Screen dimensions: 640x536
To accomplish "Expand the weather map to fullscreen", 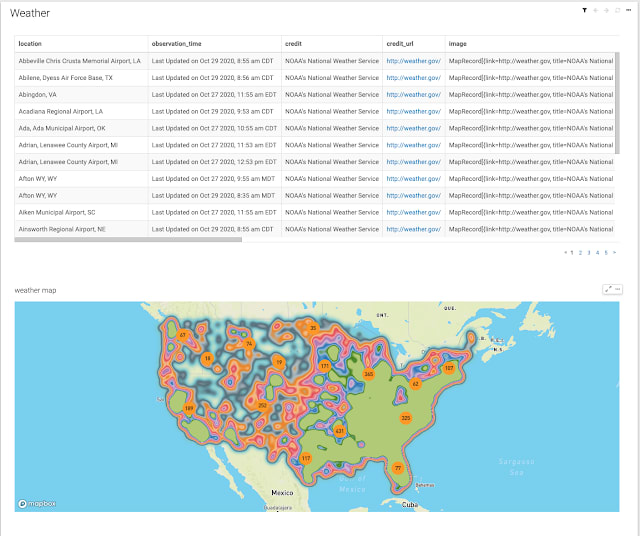I will coord(608,289).
